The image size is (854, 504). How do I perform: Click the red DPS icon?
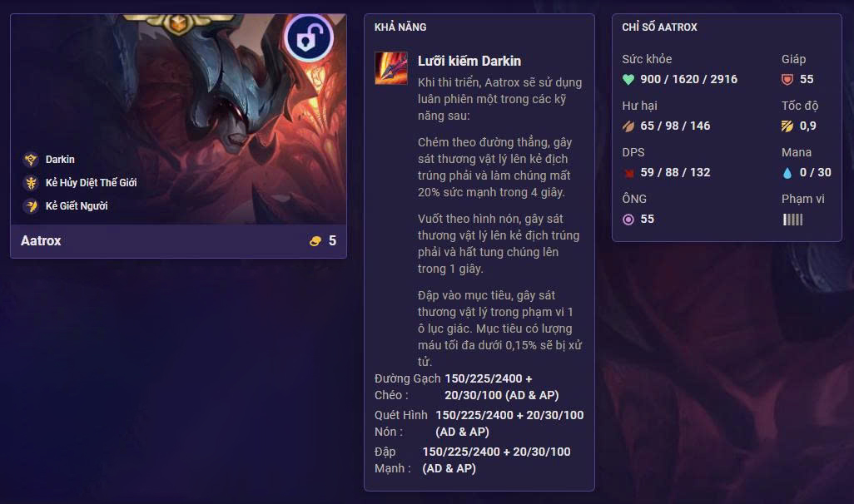click(x=628, y=173)
